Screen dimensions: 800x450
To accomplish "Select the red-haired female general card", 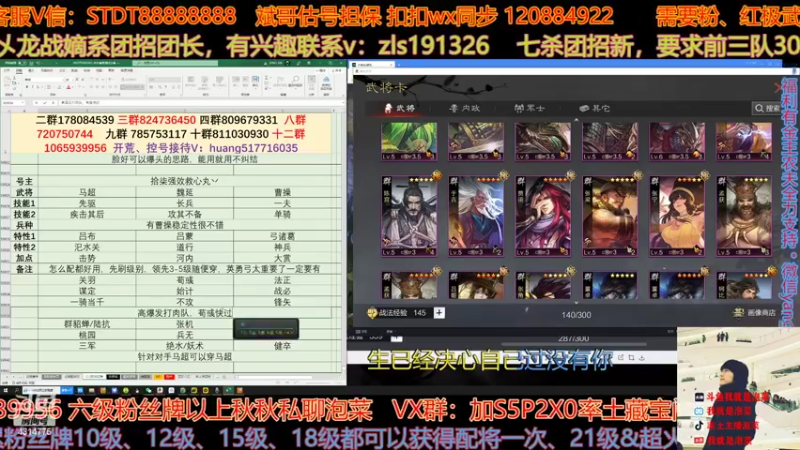I will 543,216.
